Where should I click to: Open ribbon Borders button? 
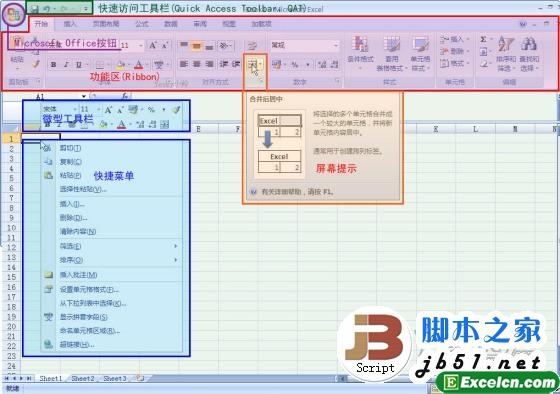(100, 65)
